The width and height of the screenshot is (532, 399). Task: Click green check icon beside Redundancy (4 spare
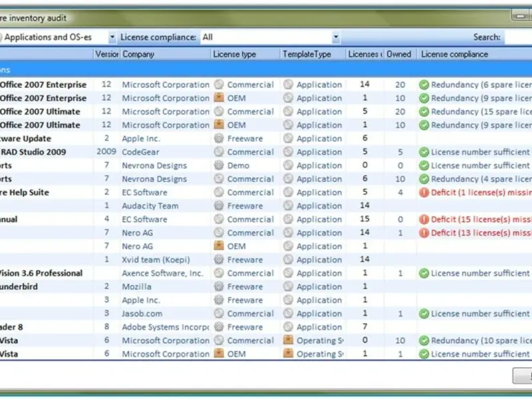[x=424, y=179]
